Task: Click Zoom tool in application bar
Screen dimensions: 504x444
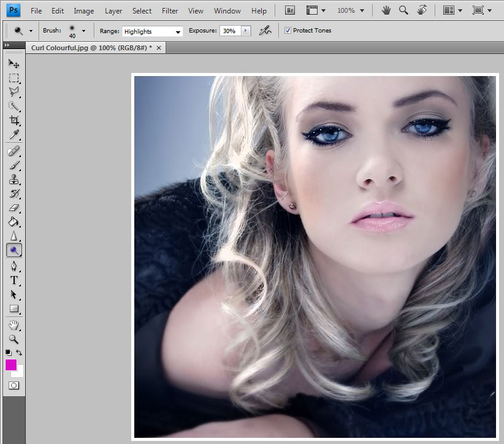Action: pos(403,10)
